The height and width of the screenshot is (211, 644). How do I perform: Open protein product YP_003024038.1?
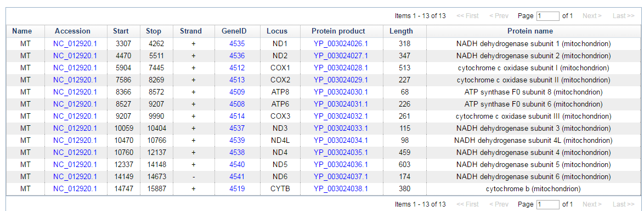[341, 189]
